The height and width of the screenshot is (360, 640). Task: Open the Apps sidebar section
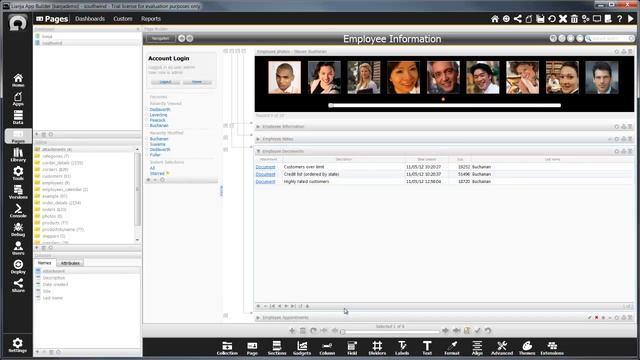point(18,98)
